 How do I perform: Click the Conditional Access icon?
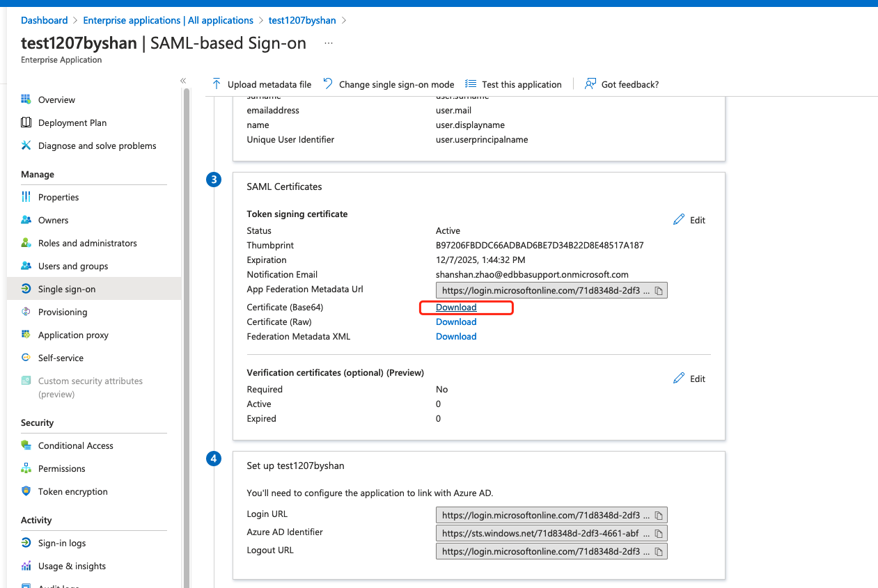point(26,445)
